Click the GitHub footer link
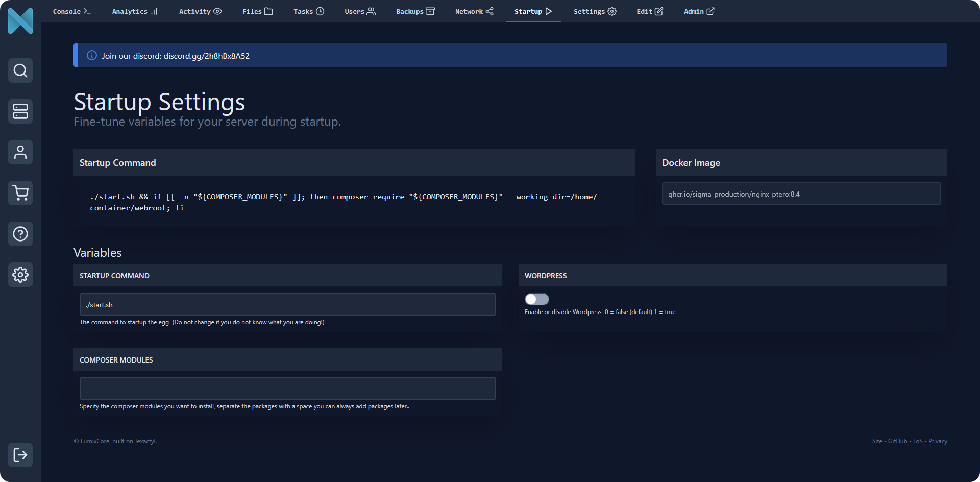Screen dimensions: 980x482 897,441
